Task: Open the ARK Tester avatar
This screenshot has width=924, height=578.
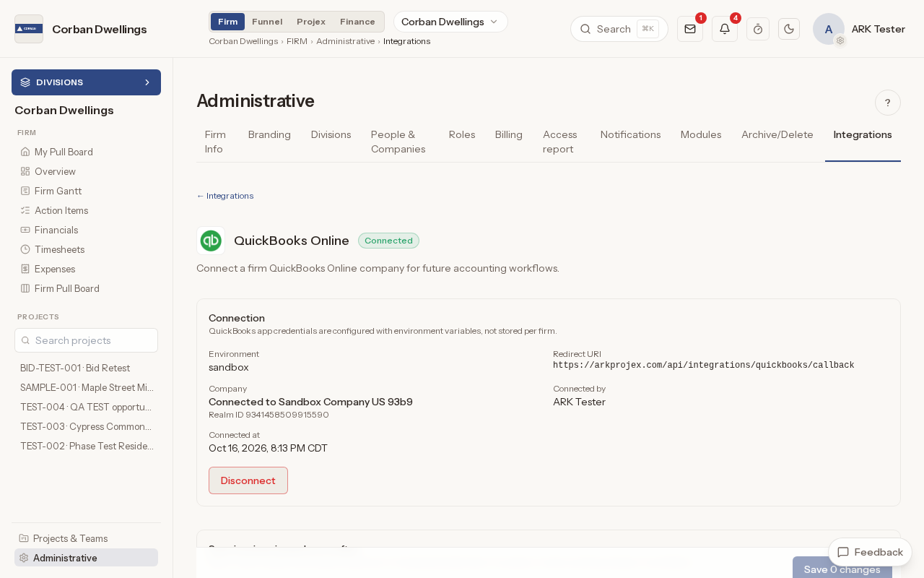Action: 829,29
